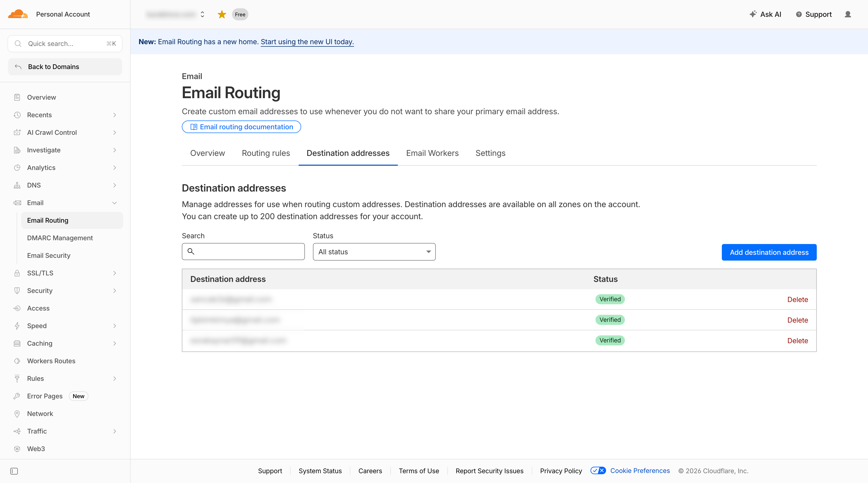The width and height of the screenshot is (868, 483).
Task: Switch to the Overview tab
Action: click(x=207, y=153)
